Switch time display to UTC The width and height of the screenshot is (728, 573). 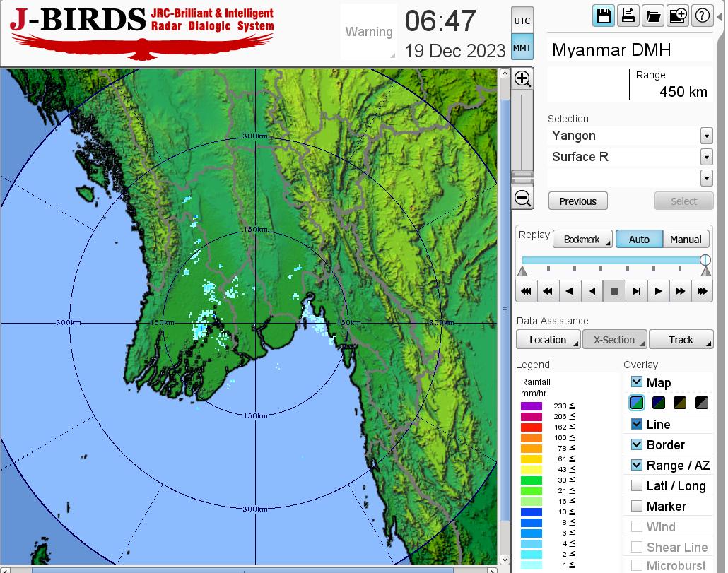point(522,21)
